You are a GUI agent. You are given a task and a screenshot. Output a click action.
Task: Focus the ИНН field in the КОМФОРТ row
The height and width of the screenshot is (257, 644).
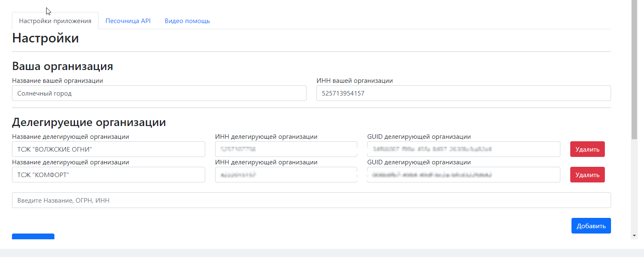click(286, 175)
